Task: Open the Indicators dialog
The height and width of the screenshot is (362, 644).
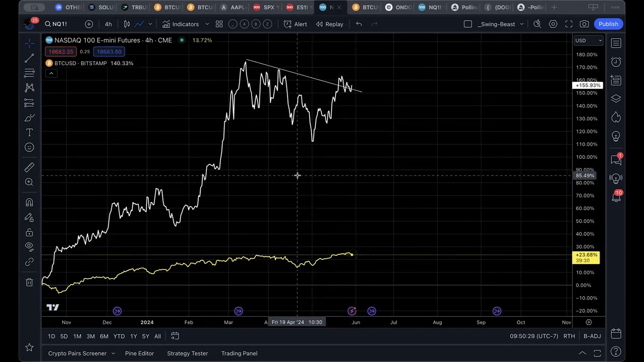Action: (181, 24)
